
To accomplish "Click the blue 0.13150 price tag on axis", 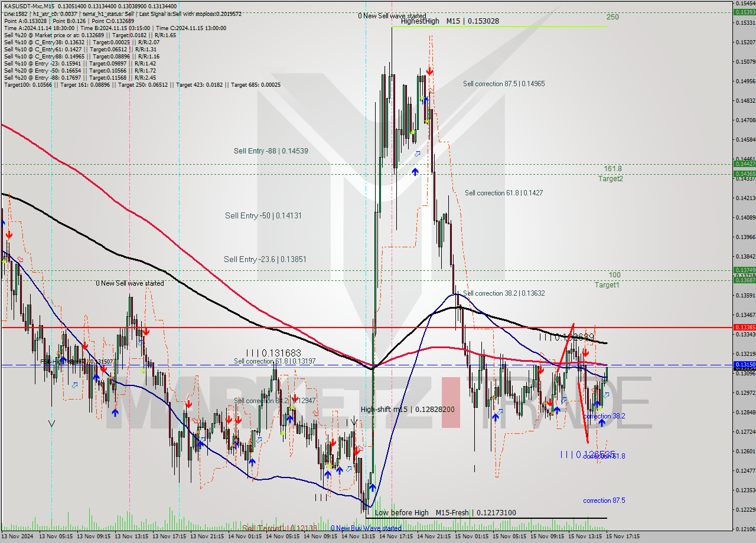I will point(744,365).
